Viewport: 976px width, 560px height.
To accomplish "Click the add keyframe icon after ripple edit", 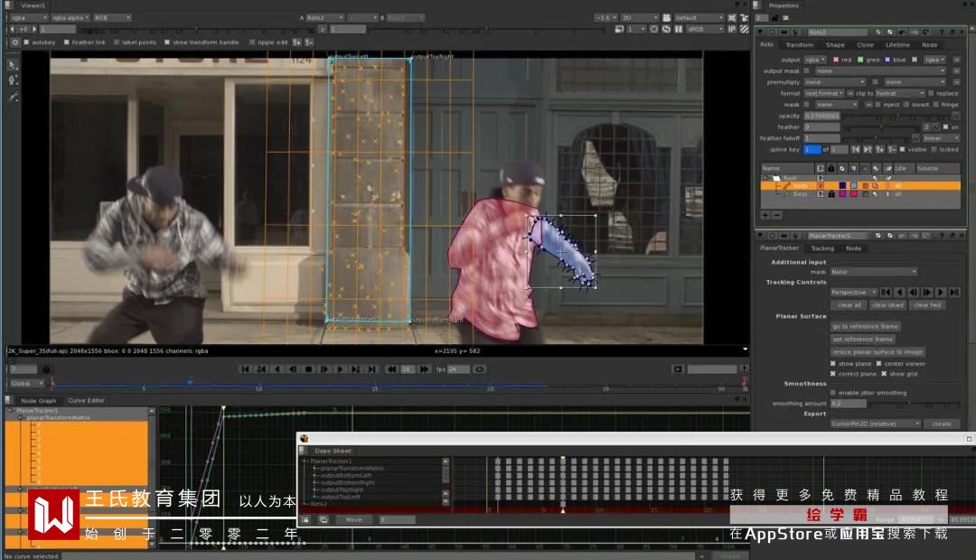I will coord(297,42).
